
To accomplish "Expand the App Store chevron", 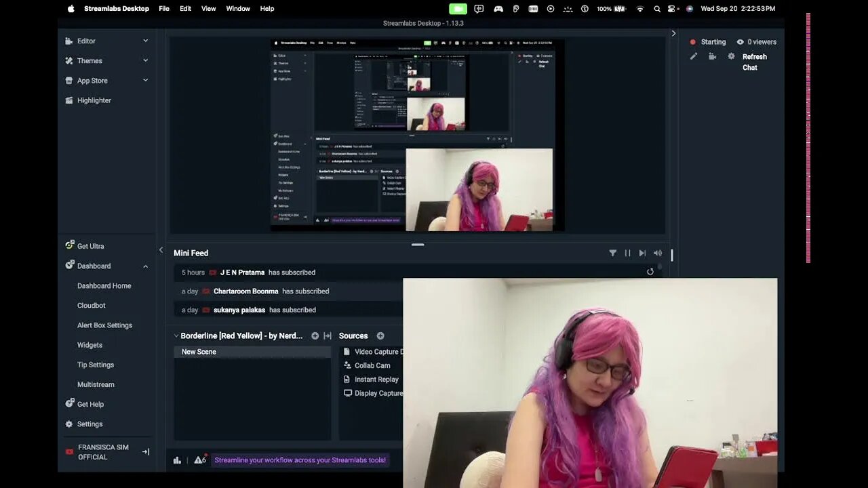I will [145, 80].
